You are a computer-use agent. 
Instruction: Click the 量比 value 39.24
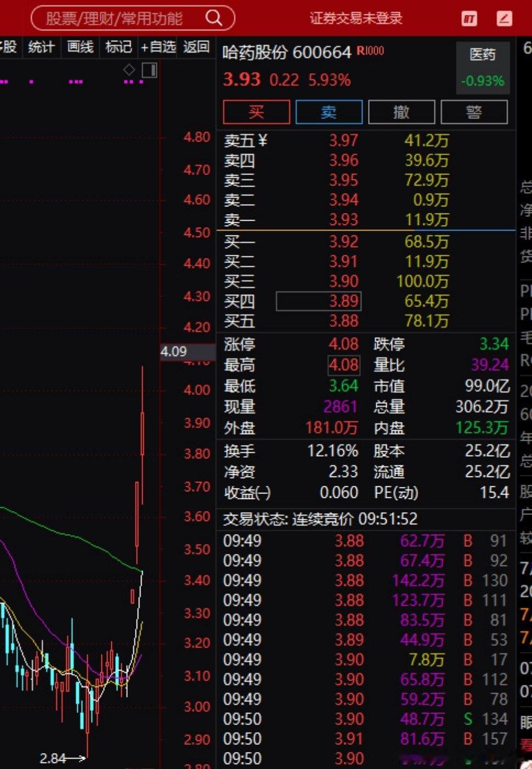coord(490,365)
